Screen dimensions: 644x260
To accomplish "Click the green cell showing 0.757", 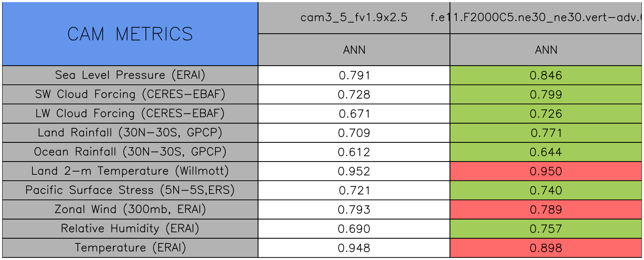I will 546,229.
